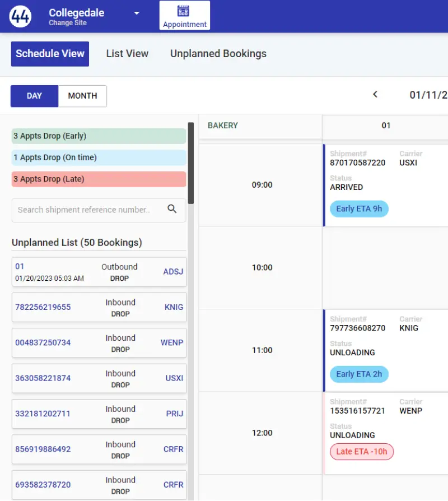The image size is (448, 501).
Task: Click the Change Site link
Action: click(68, 22)
